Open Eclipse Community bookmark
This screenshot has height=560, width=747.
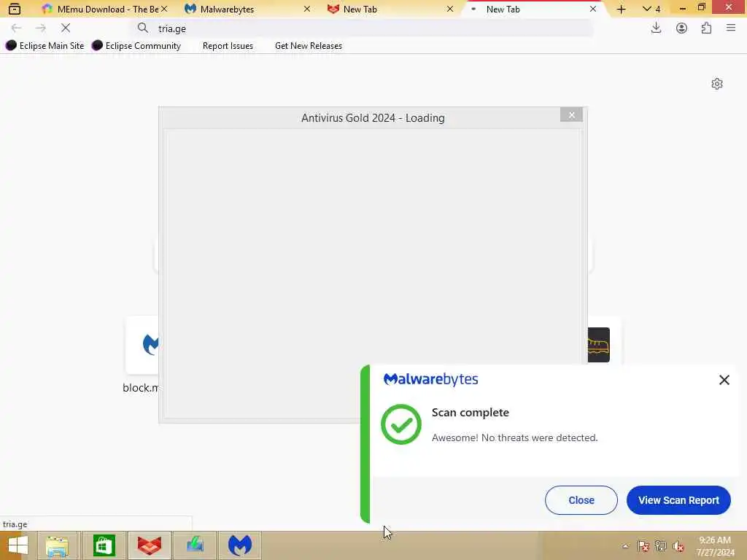pyautogui.click(x=136, y=46)
